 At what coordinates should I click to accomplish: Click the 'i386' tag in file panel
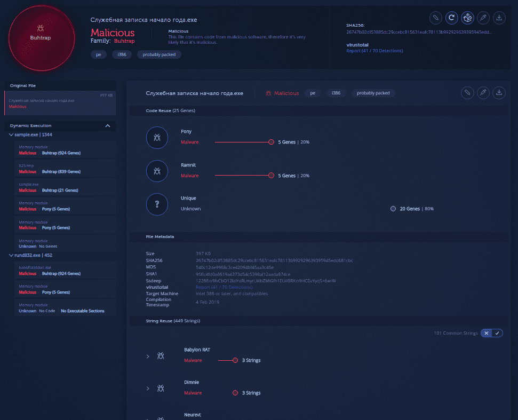[x=336, y=93]
